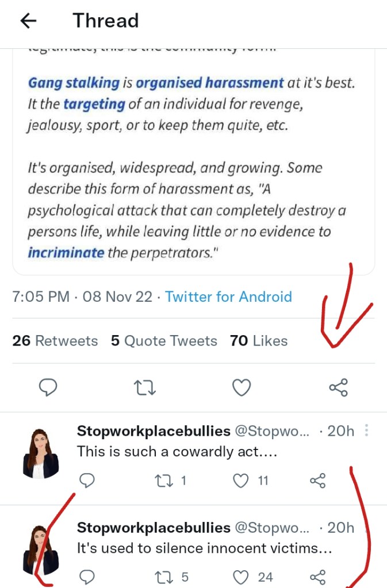Viewport: 387px width, 588px height.
Task: Like the "cowardly act" reply
Action: point(242,481)
